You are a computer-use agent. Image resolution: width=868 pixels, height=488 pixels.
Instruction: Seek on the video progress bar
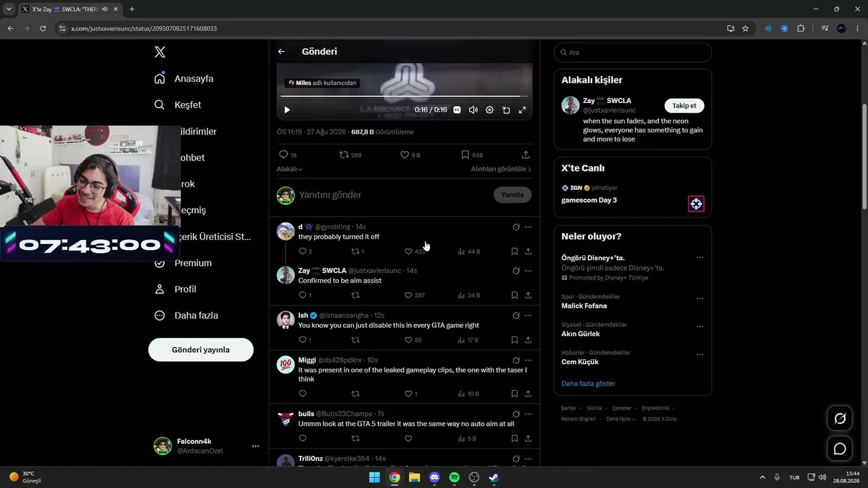[x=405, y=96]
